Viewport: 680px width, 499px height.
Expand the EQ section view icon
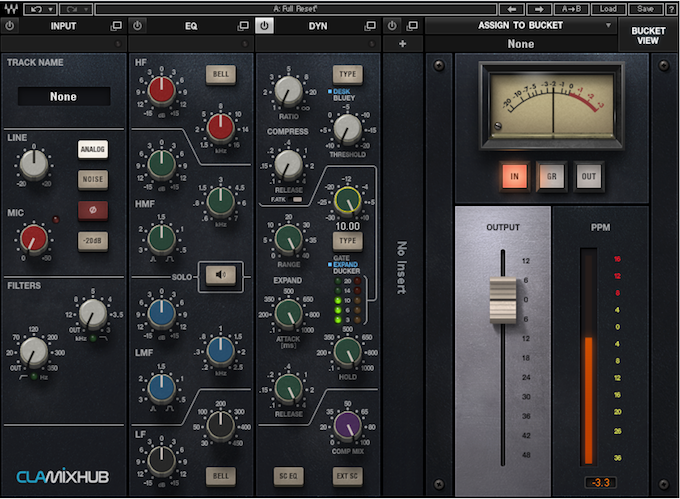(243, 26)
